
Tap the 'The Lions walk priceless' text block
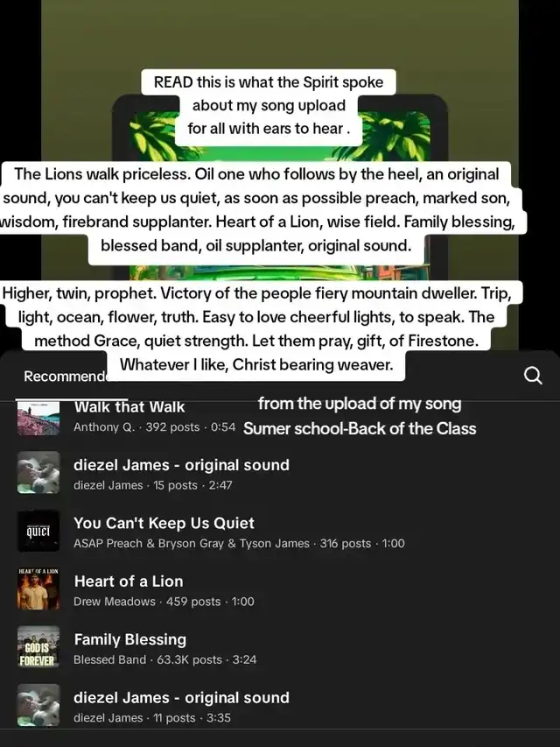257,210
